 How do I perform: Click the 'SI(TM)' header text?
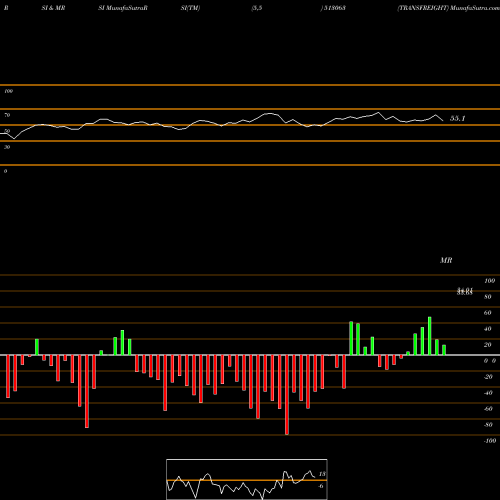coord(190,8)
